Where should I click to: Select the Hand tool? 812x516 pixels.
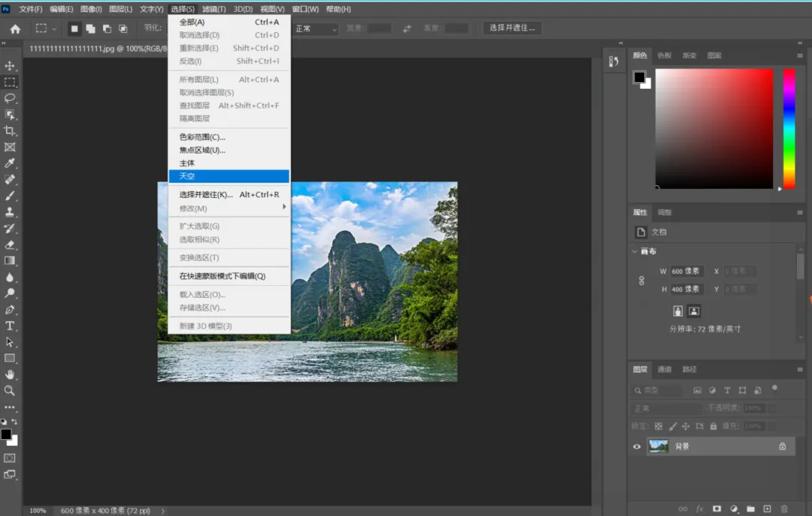click(x=10, y=374)
